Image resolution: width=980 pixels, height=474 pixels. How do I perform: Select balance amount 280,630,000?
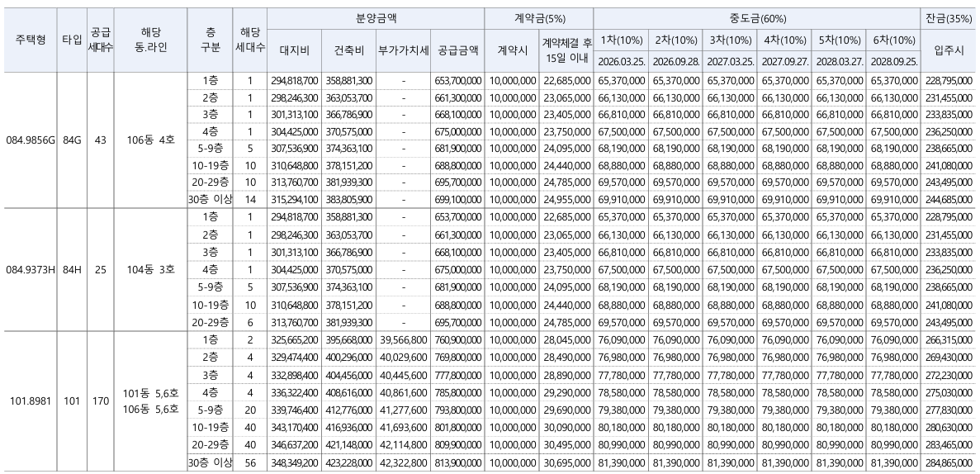click(948, 427)
